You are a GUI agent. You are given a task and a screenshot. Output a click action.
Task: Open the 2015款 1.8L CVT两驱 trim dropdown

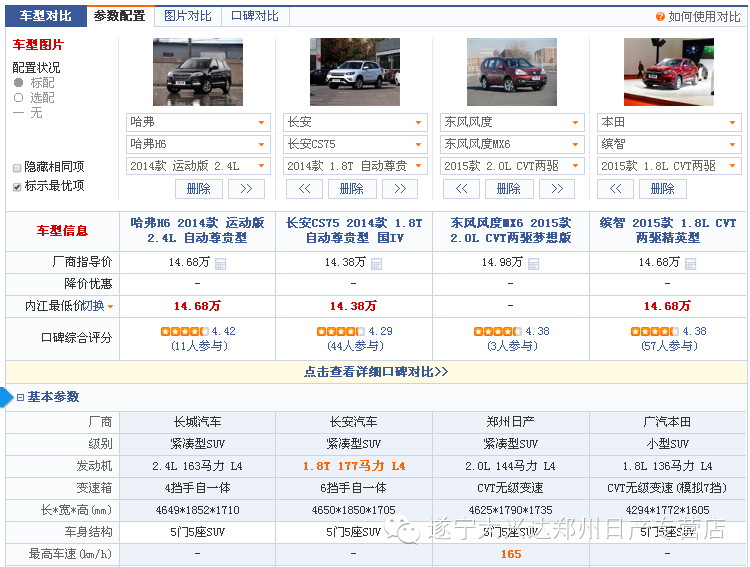coord(669,166)
